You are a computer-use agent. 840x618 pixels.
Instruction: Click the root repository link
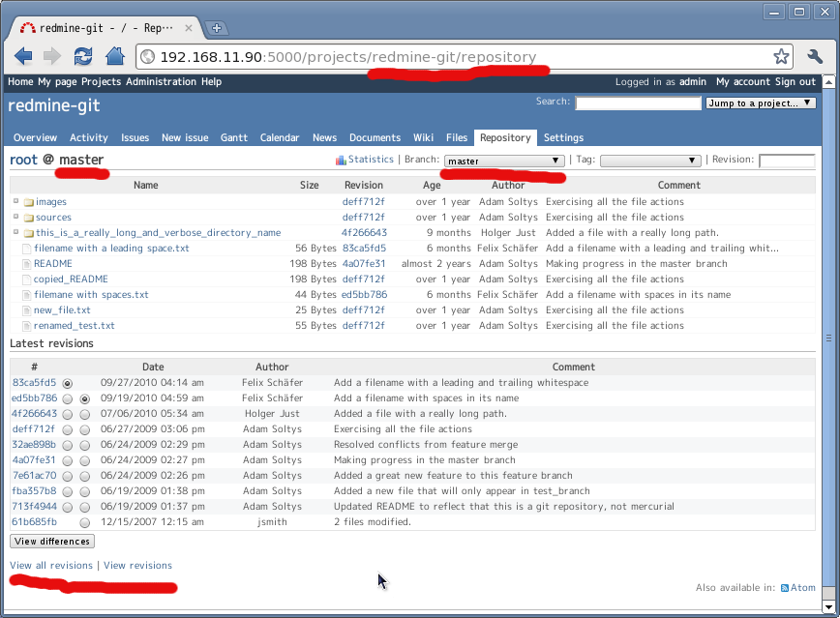tap(23, 160)
